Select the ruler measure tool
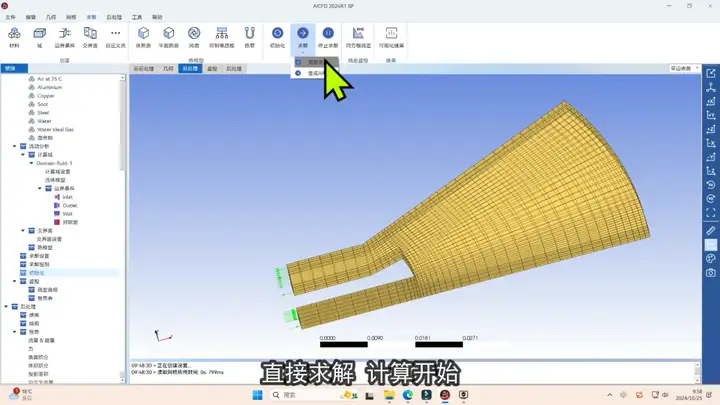Viewport: 720px width, 405px height. tap(710, 231)
